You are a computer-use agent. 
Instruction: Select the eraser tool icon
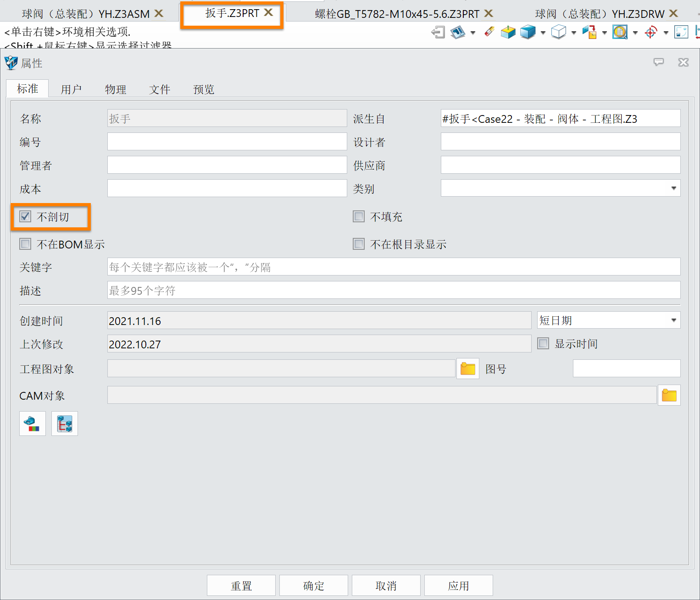pos(489,32)
